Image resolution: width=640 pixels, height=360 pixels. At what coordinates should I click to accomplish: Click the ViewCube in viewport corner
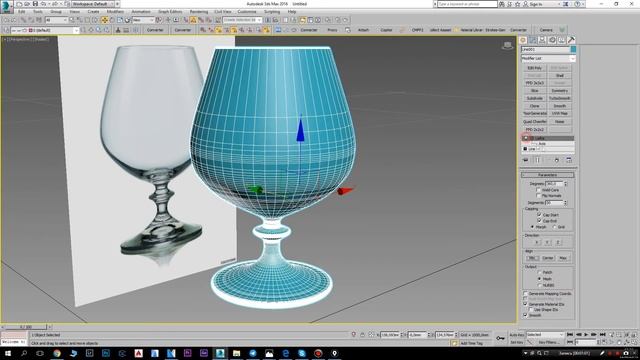click(507, 45)
